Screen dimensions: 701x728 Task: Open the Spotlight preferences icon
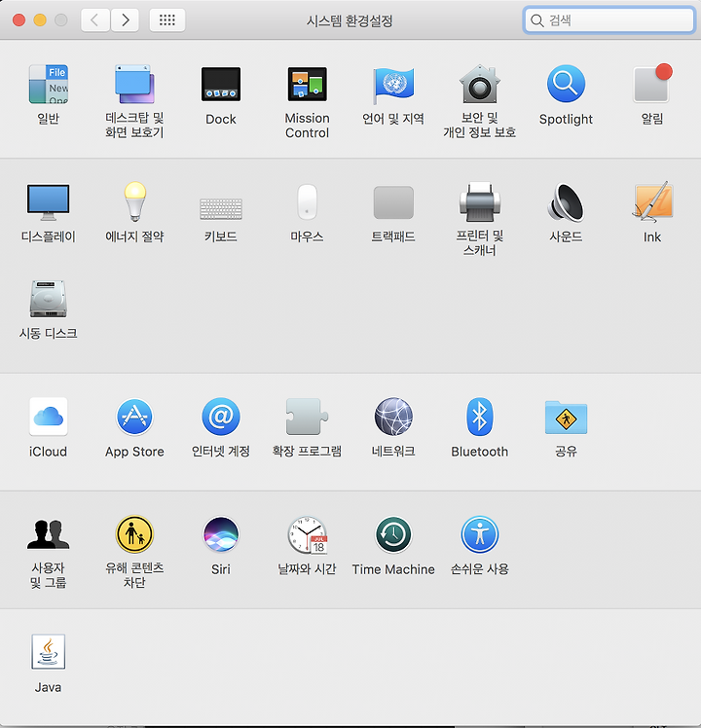click(x=566, y=84)
